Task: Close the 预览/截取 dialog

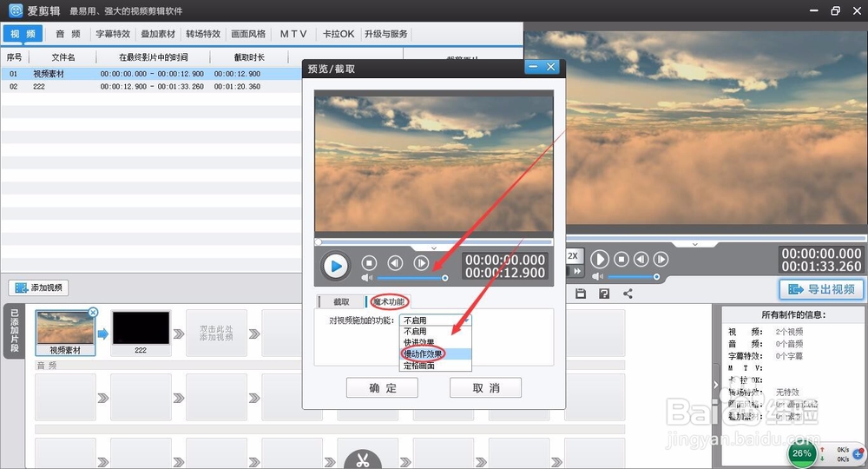Action: click(x=551, y=67)
